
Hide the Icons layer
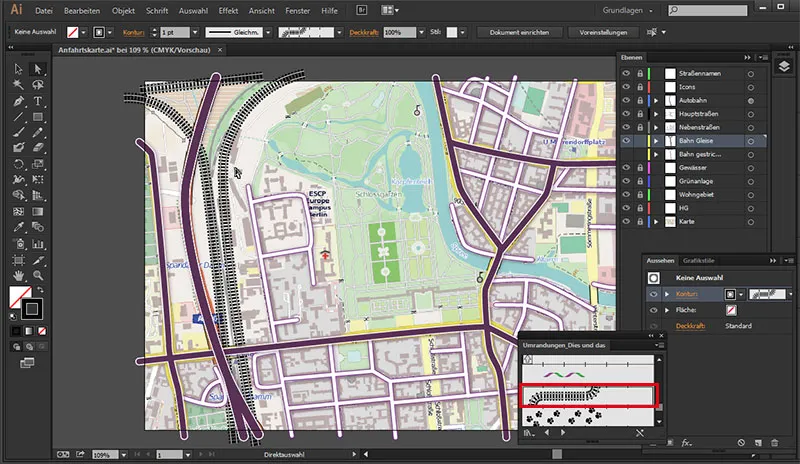click(626, 87)
